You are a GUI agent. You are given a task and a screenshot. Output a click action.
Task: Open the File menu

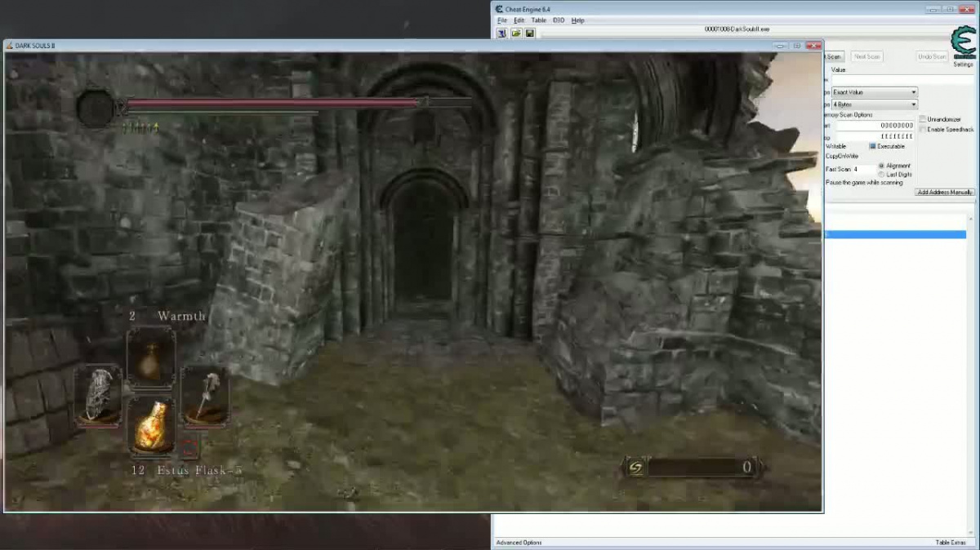tap(502, 20)
